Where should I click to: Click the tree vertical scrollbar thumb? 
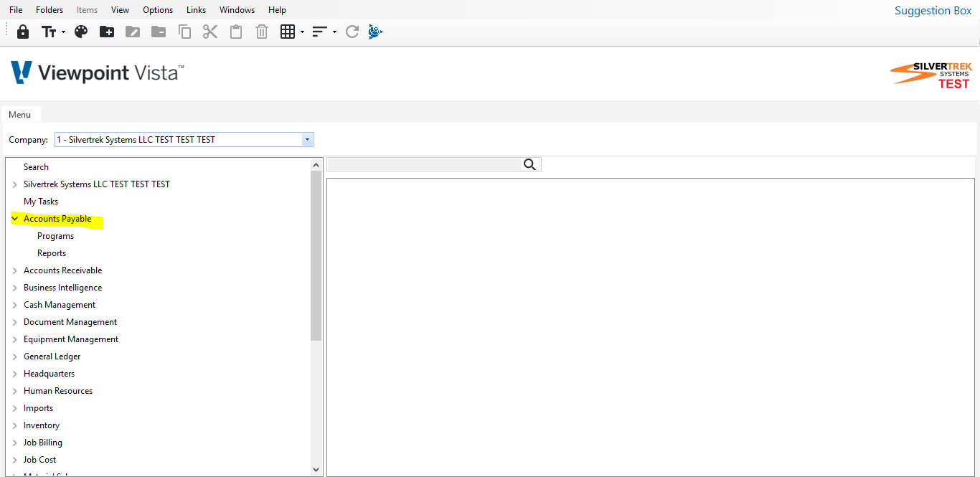coord(316,255)
